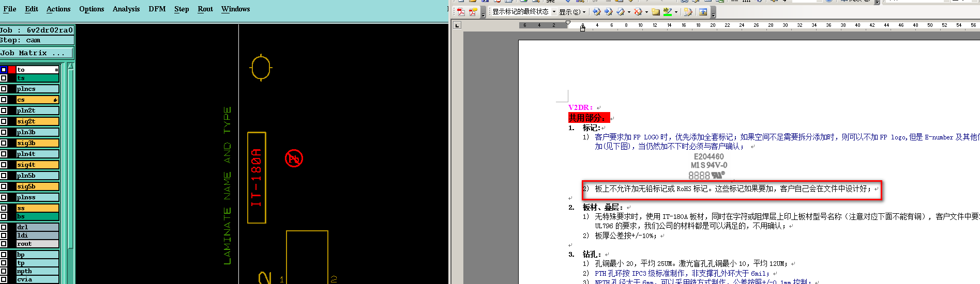Expand the highlight color dropdown arrow
Screen dimensions: 980x284
click(676, 12)
